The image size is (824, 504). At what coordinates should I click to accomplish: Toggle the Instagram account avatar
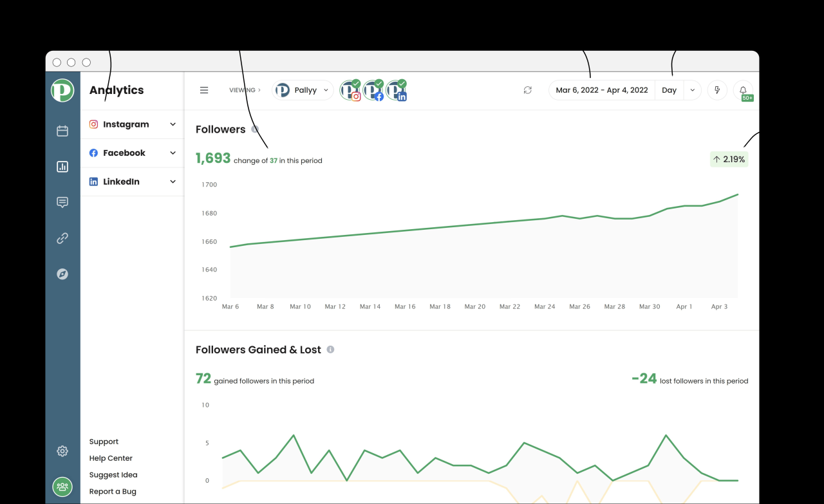[351, 90]
